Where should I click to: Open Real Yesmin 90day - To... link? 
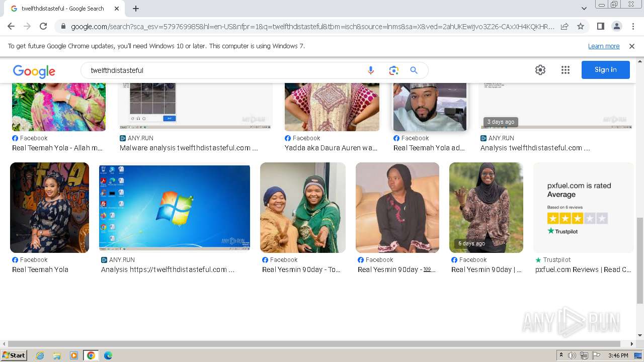coord(301,269)
